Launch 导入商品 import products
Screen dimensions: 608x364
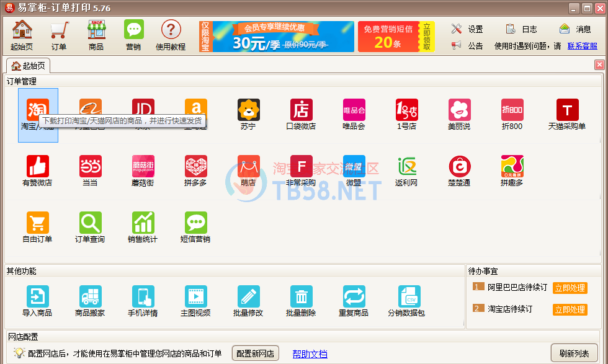38,301
